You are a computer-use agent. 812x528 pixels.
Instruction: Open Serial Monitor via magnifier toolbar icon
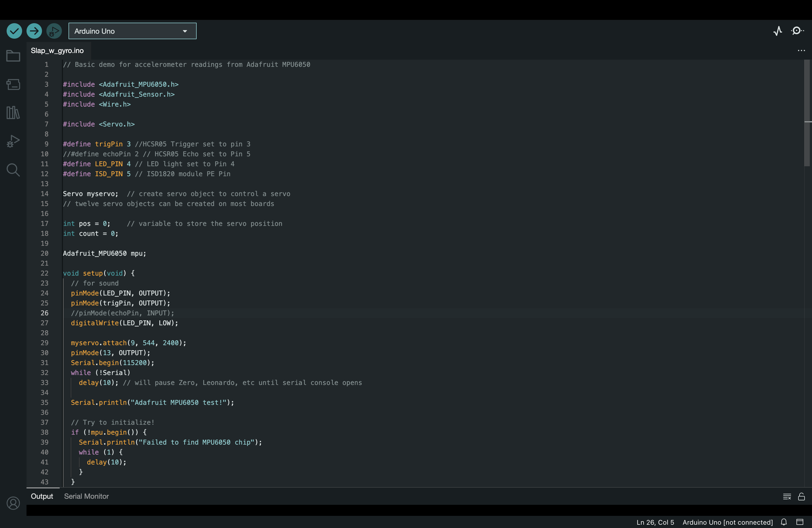pyautogui.click(x=797, y=31)
